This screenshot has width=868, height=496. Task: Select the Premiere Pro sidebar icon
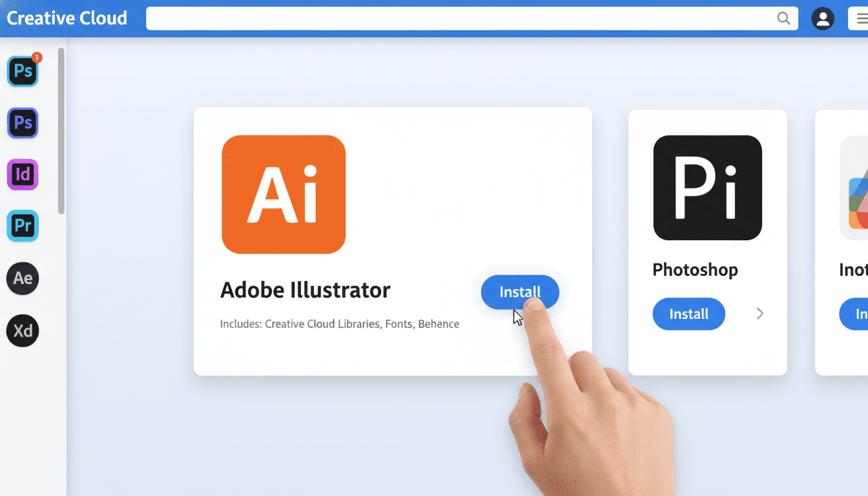23,226
